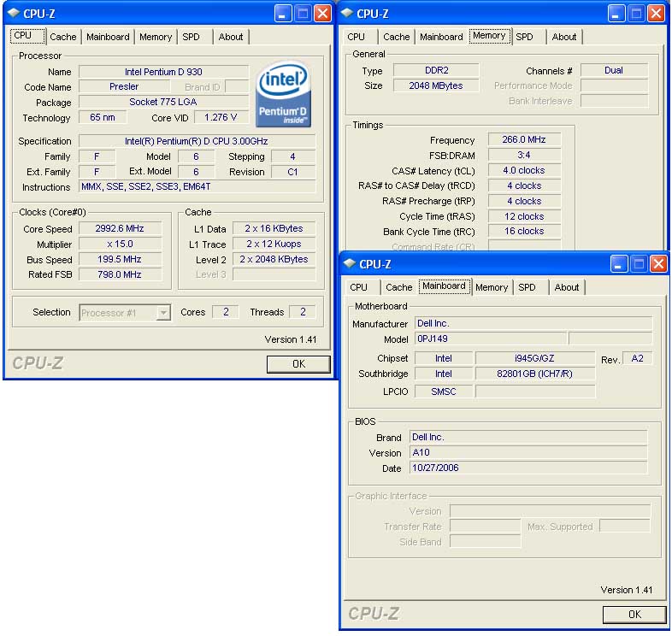Open the Cache tab in the processor window
Viewport: 672px width, 636px height.
tap(63, 37)
